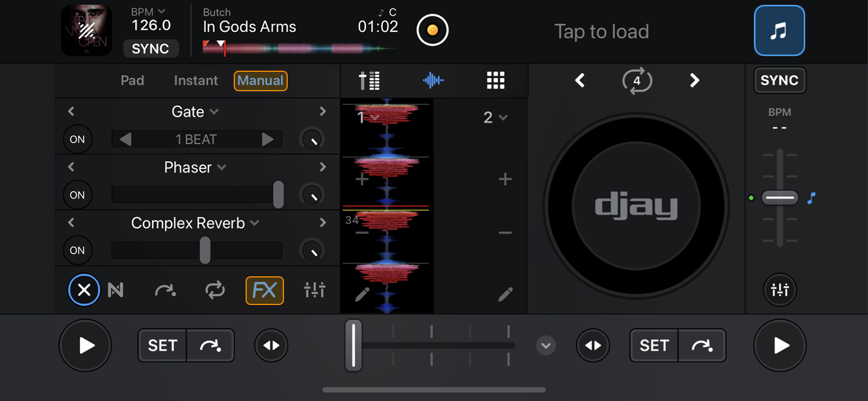The height and width of the screenshot is (401, 868).
Task: Edit cue points with pencil on deck 1
Action: [x=362, y=294]
